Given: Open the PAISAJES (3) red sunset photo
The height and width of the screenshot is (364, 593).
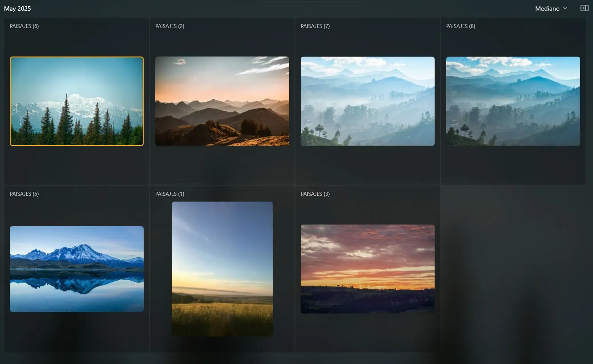Looking at the screenshot, I should pos(367,269).
